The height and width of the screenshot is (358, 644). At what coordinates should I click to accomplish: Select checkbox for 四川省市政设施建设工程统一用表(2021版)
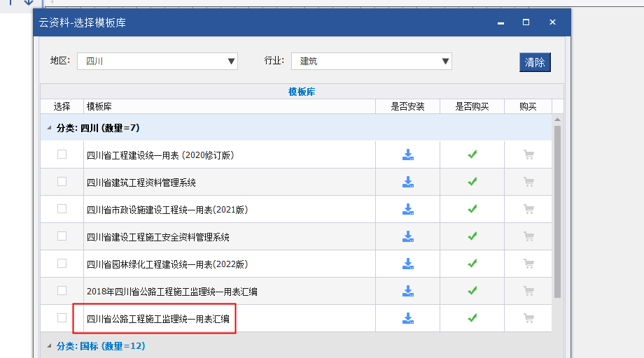(x=62, y=209)
